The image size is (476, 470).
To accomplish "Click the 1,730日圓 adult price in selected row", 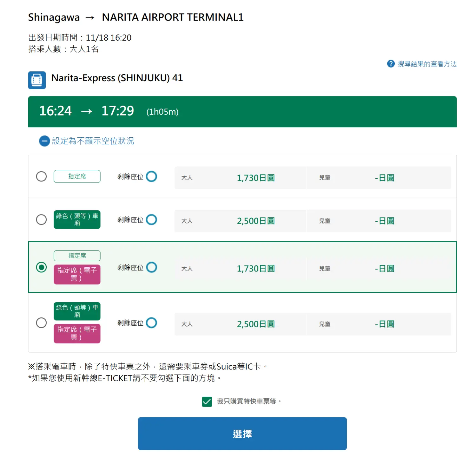I will tap(256, 269).
